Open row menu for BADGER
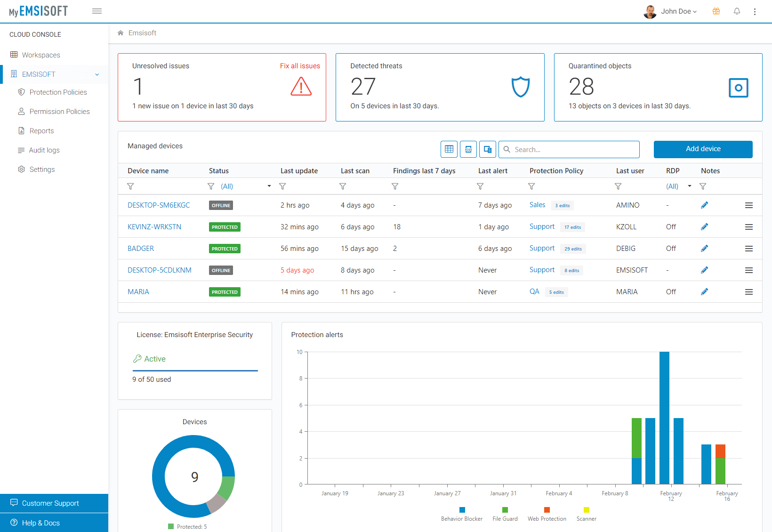Screen dimensions: 772x532 749,249
